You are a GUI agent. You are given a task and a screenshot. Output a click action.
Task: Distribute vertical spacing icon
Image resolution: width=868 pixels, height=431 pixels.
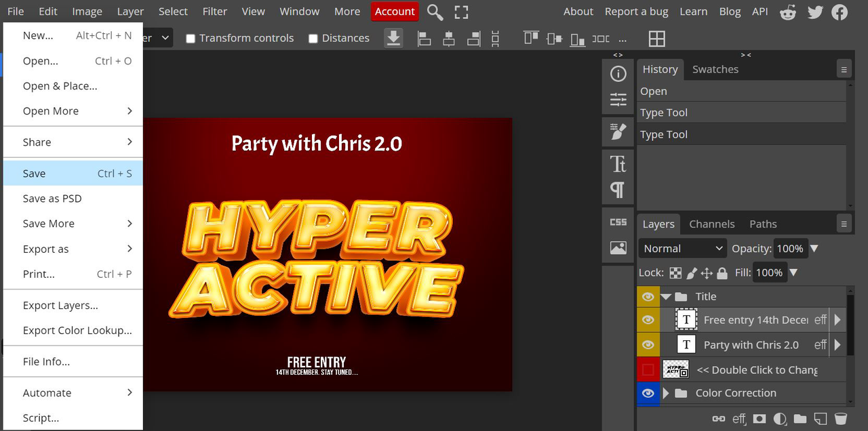(496, 39)
